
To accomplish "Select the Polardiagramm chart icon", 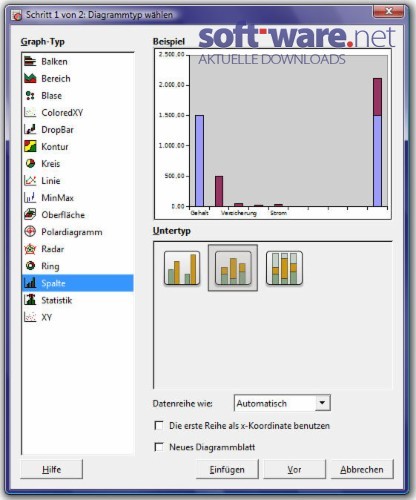I will [x=30, y=231].
